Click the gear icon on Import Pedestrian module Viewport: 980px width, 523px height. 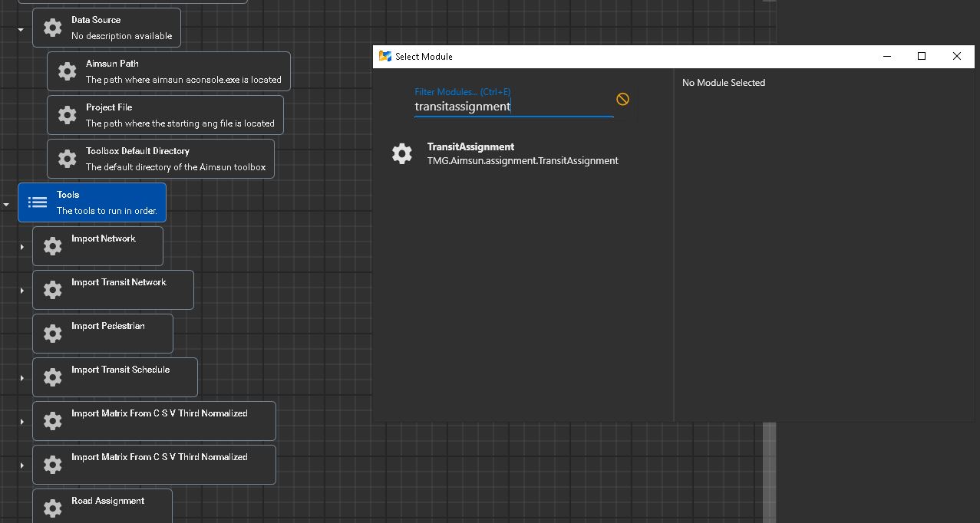51,333
